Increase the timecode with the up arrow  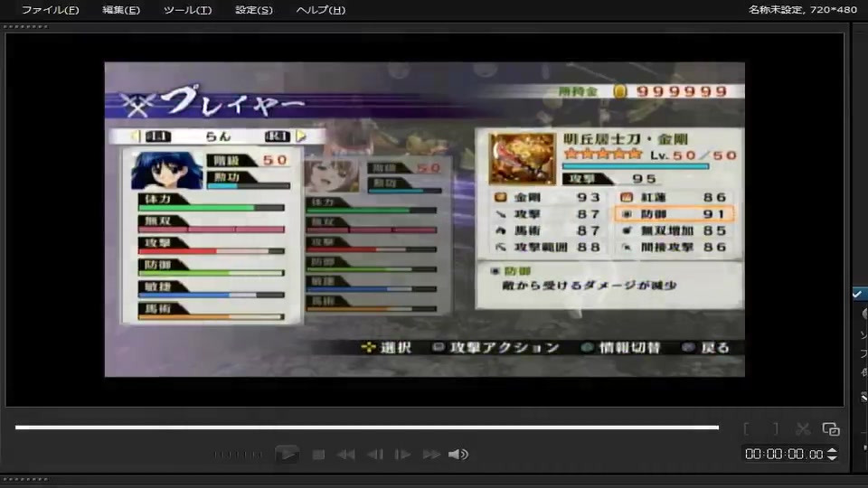tap(832, 450)
